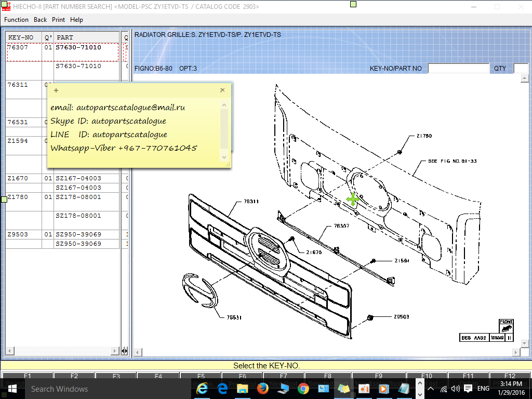Viewport: 532px width, 399px height.
Task: Click the 76531 emblem label in the diagram
Action: coord(234,317)
